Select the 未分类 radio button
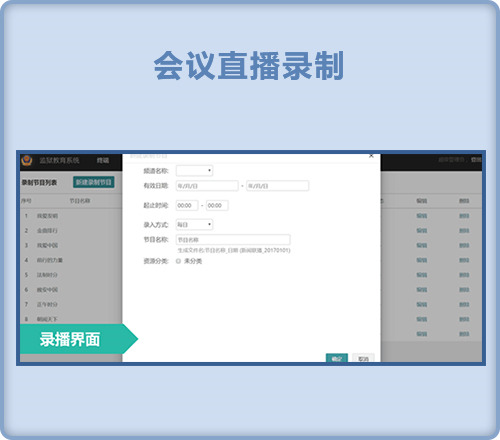 [x=178, y=261]
